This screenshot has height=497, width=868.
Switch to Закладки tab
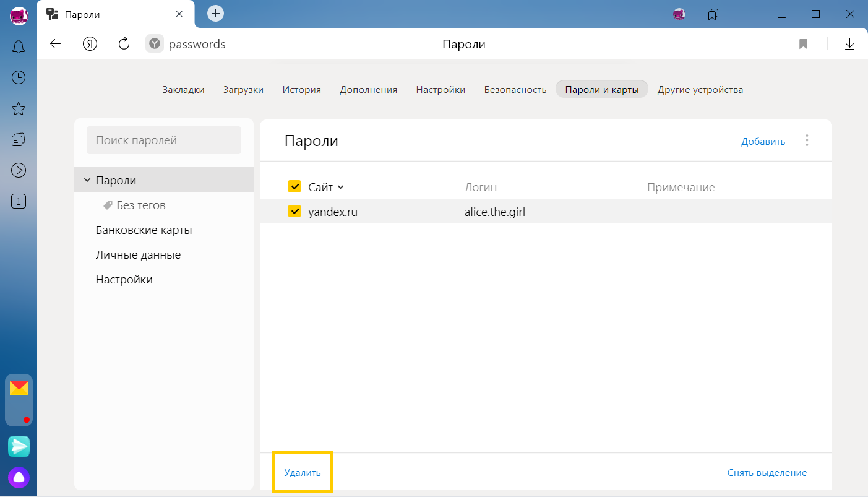(x=183, y=89)
